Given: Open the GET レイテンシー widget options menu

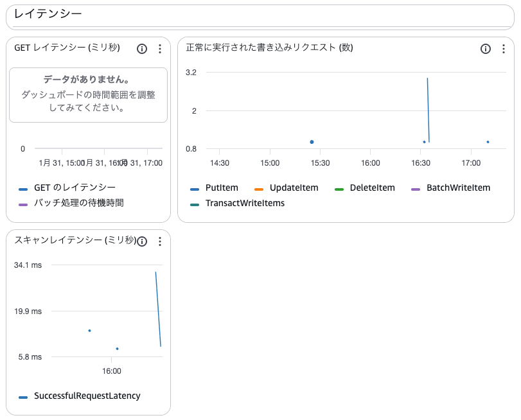Looking at the screenshot, I should (x=159, y=48).
